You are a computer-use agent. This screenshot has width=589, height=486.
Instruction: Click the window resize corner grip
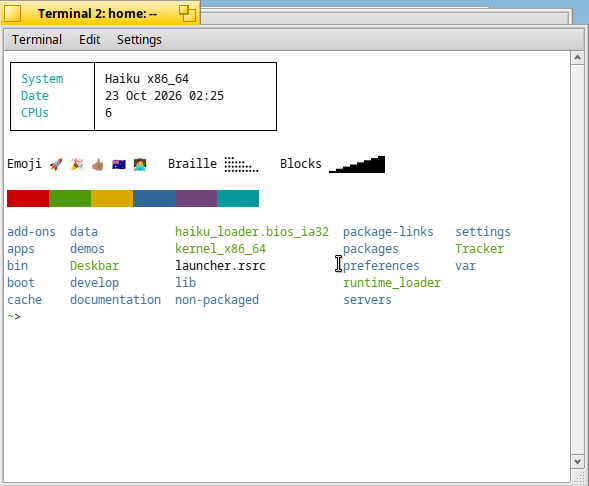click(580, 477)
